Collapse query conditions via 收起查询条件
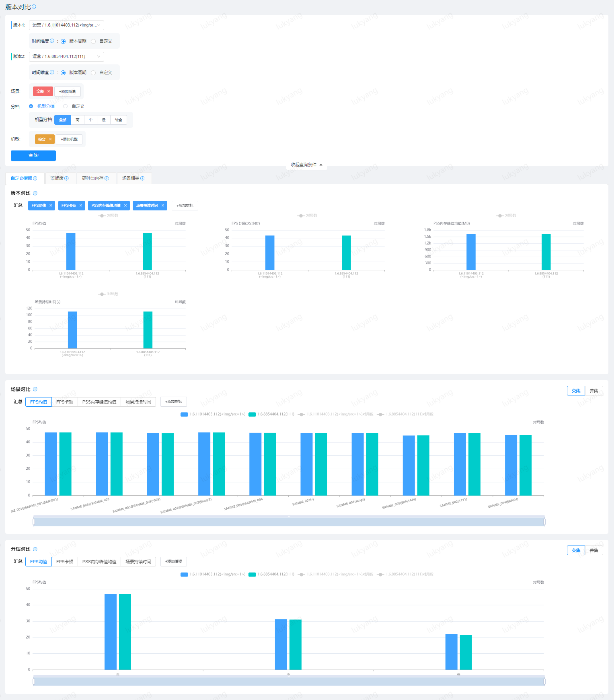Image resolution: width=614 pixels, height=700 pixels. point(306,165)
